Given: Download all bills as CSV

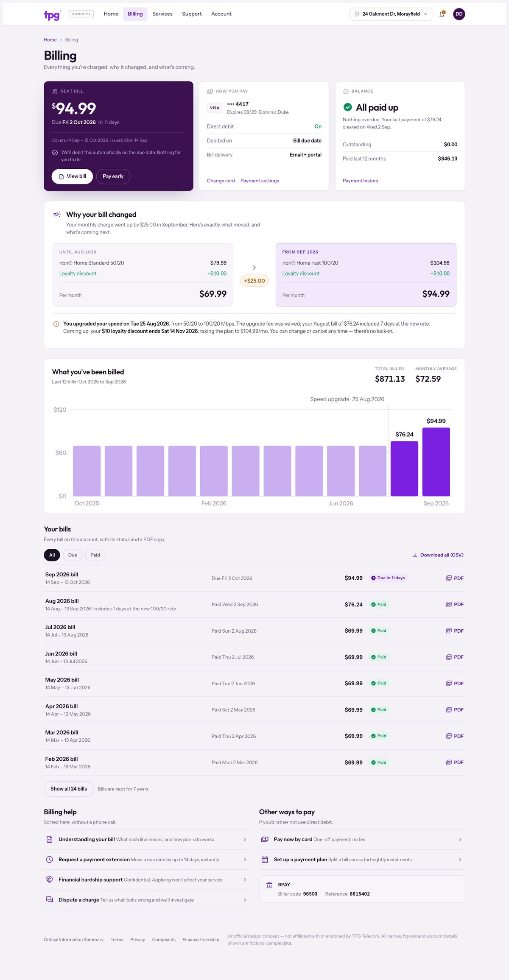Looking at the screenshot, I should 438,555.
